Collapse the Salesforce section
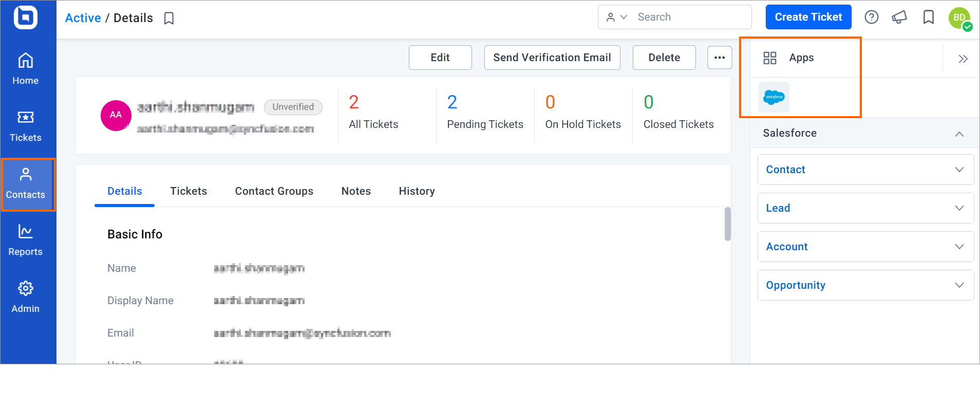The width and height of the screenshot is (980, 409). (x=959, y=134)
